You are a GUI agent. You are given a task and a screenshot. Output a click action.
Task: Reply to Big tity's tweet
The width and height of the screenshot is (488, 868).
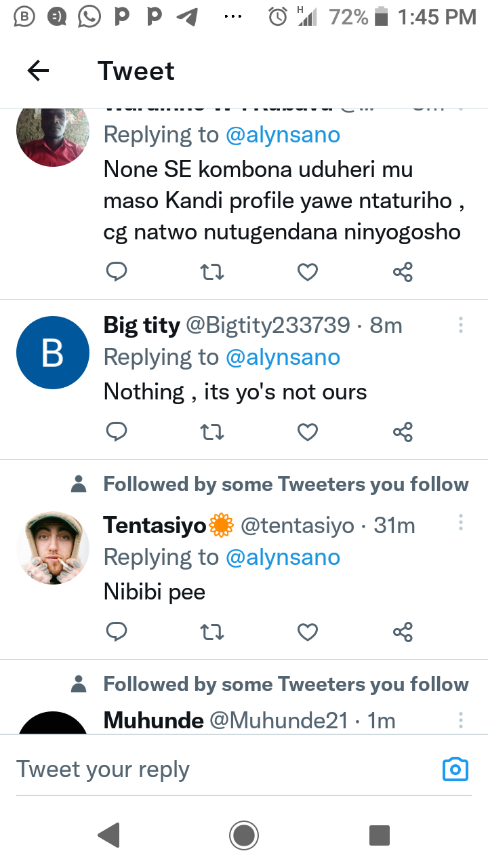117,432
